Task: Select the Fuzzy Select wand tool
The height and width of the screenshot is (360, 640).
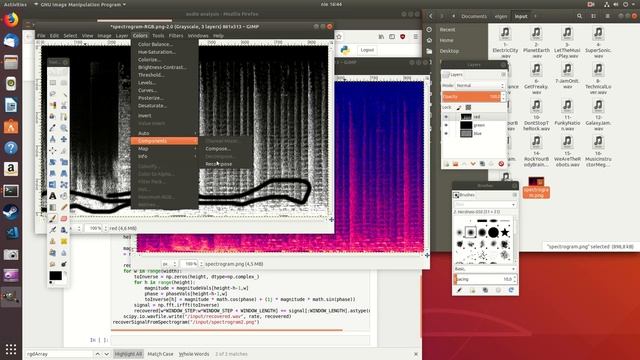Action: pyautogui.click(x=64, y=94)
